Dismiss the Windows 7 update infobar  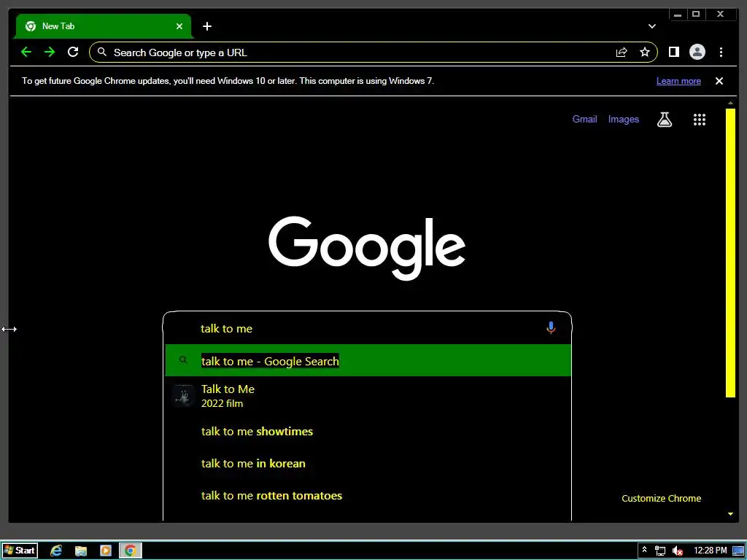719,81
